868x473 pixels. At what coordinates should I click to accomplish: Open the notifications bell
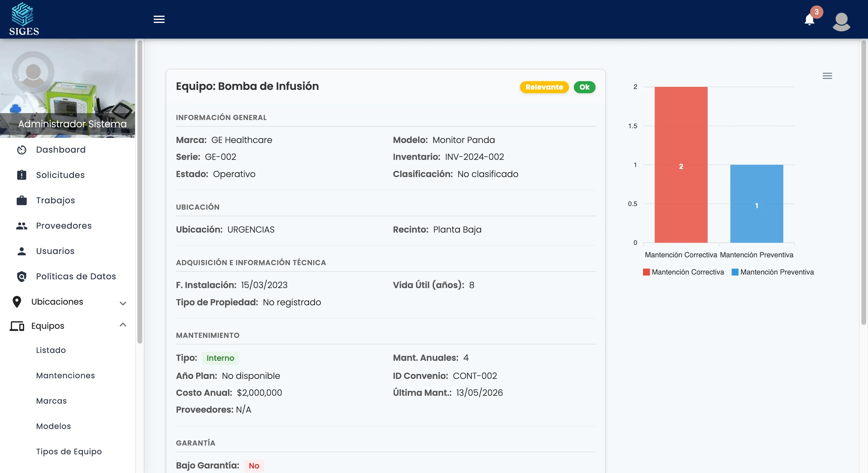pos(809,20)
